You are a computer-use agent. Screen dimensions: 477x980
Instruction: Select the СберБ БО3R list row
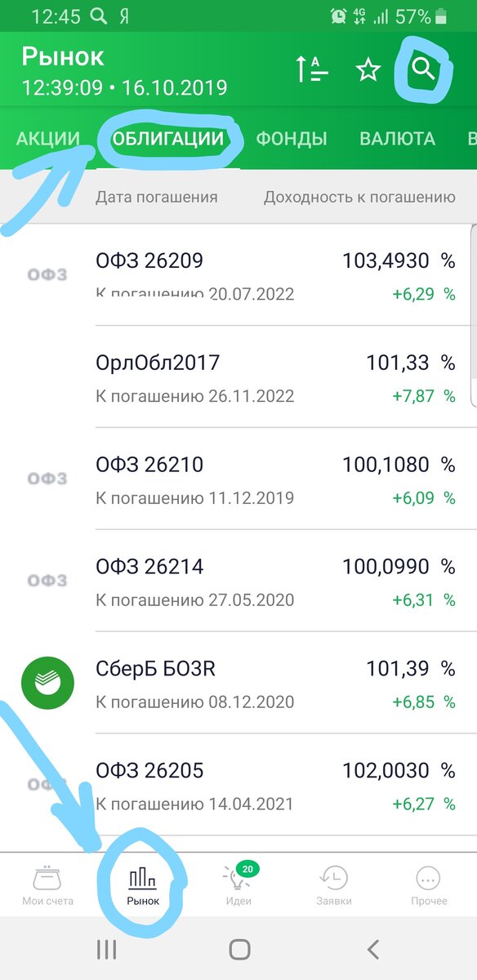click(245, 682)
